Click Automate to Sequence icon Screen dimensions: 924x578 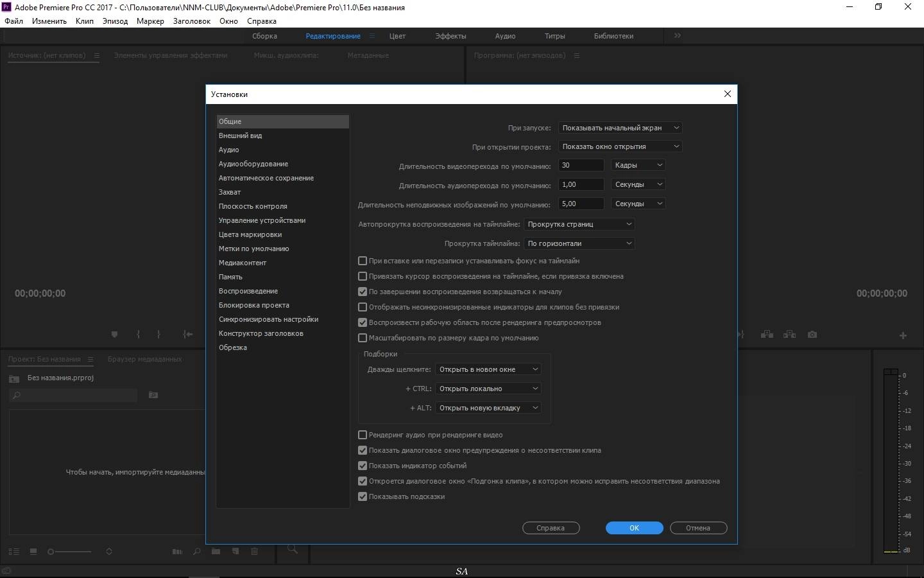coord(177,552)
